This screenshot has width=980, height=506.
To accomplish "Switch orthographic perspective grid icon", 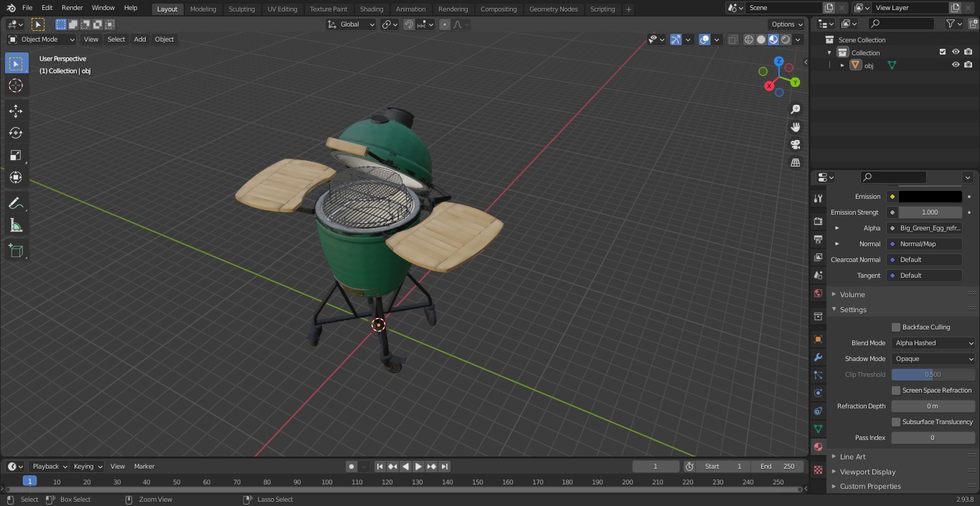I will pos(795,163).
